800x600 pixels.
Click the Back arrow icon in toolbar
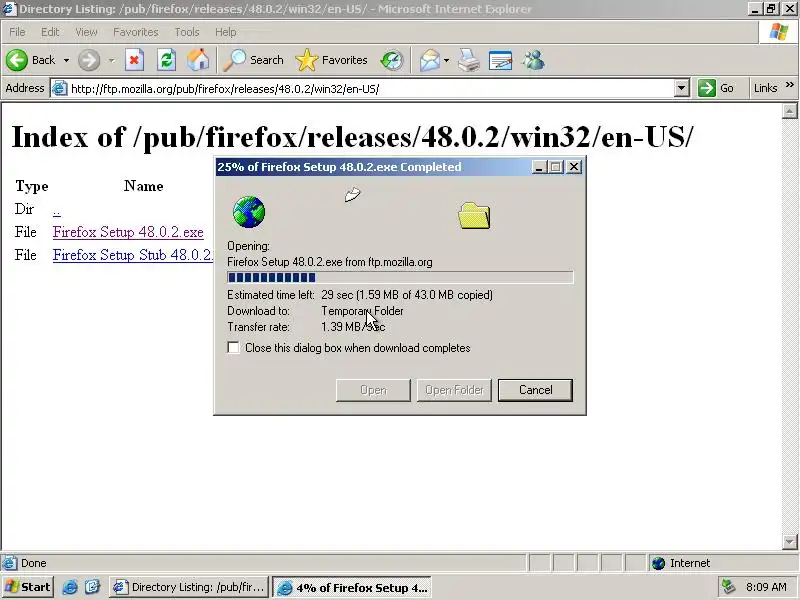(17, 60)
